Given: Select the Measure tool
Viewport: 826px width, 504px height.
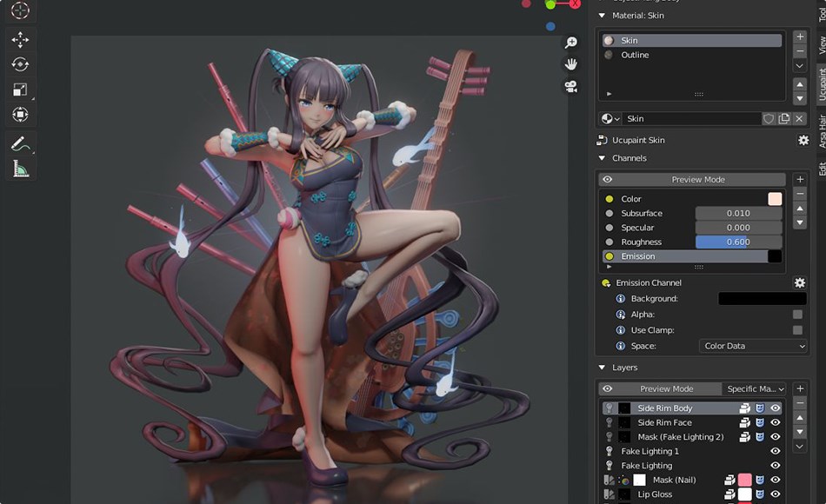Looking at the screenshot, I should [x=20, y=169].
